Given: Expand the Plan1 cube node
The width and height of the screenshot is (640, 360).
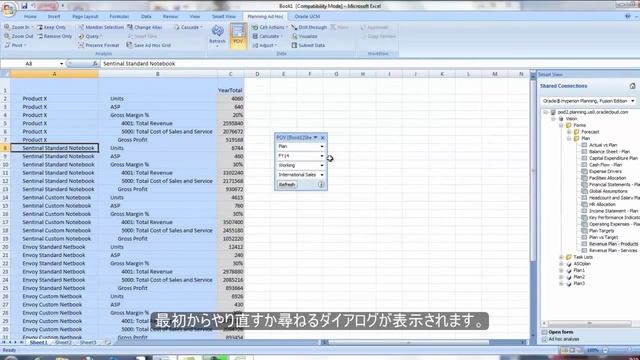Looking at the screenshot, I should (562, 270).
